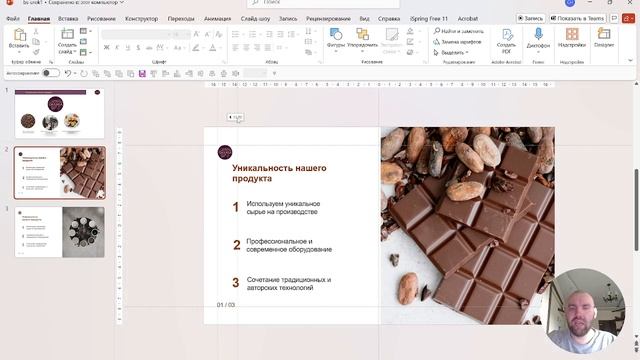
Task: Click the Показать в Teams button
Action: (577, 18)
